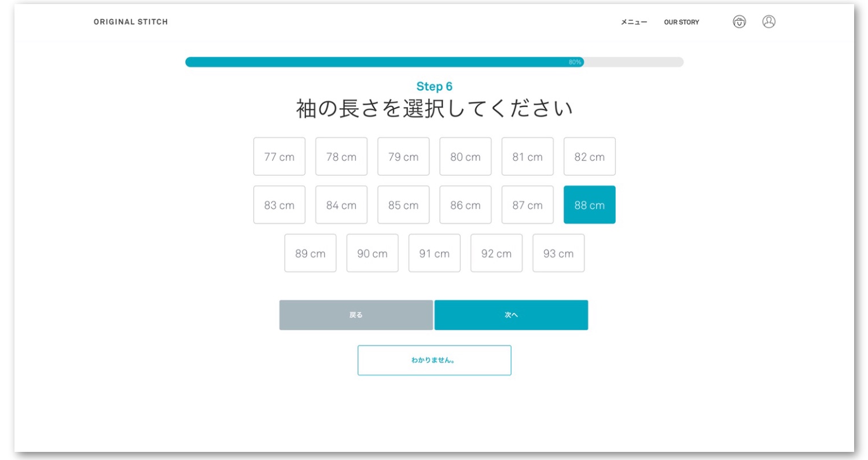Select the 89 cm sleeve length
The height and width of the screenshot is (460, 868).
tap(310, 253)
